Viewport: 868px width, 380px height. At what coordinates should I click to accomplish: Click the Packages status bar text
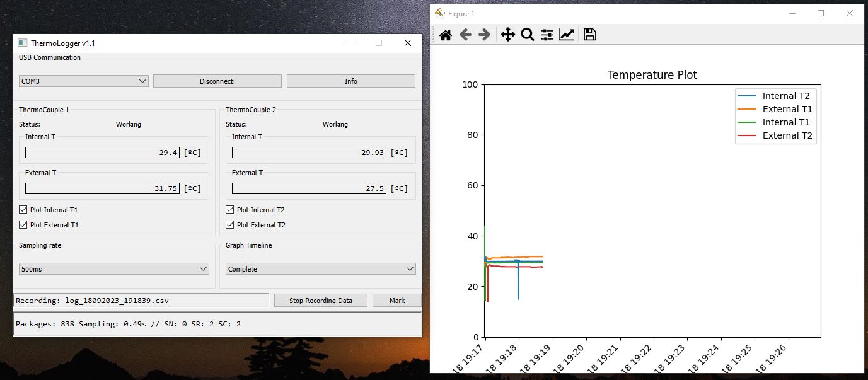(129, 324)
